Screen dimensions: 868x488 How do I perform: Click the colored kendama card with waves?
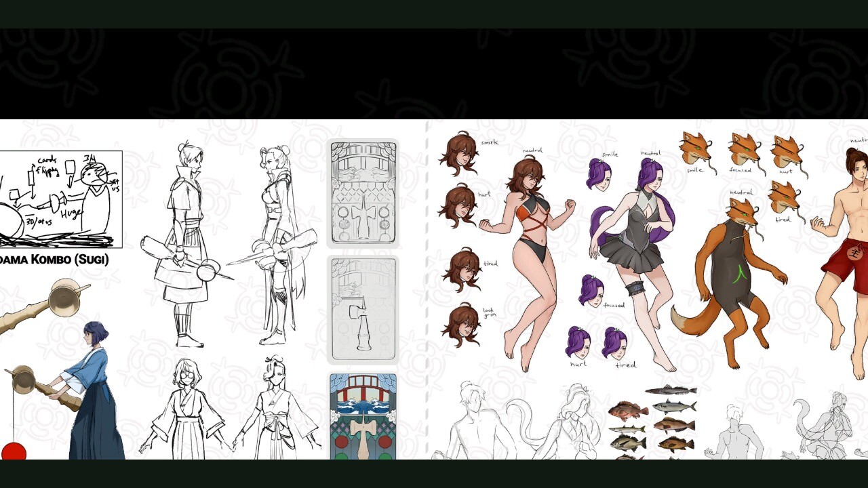pyautogui.click(x=363, y=416)
